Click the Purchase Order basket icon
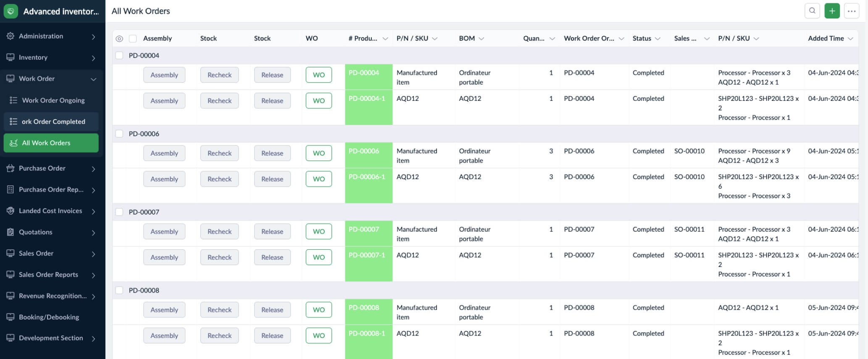 click(11, 168)
